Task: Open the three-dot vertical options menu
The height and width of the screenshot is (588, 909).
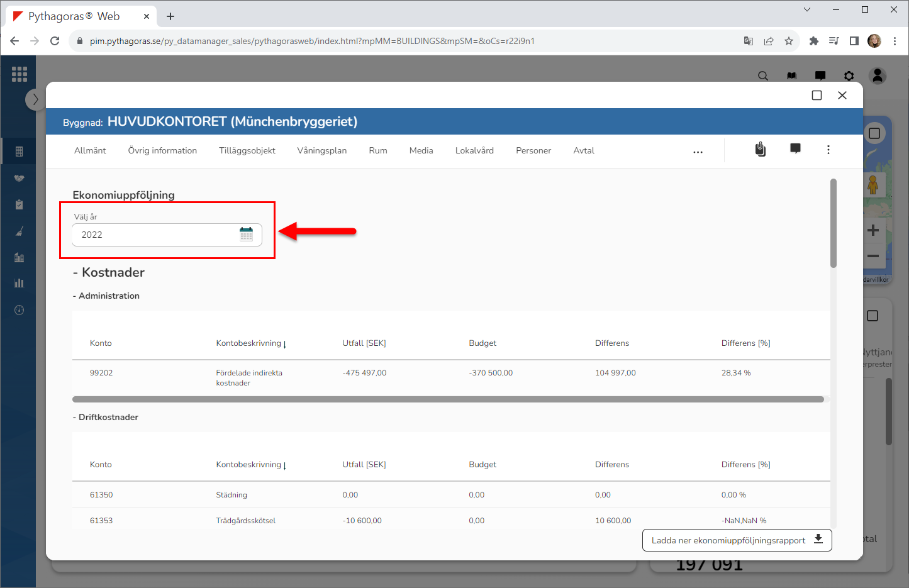Action: click(x=828, y=150)
